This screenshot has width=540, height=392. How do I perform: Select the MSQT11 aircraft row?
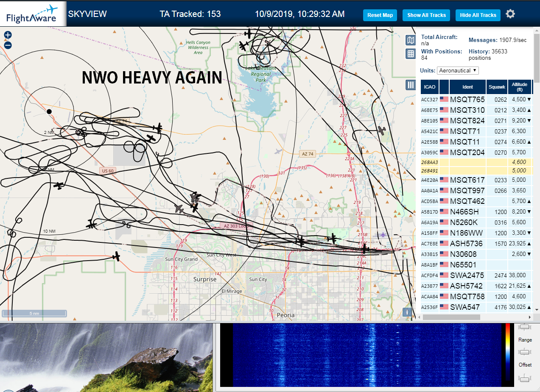tap(476, 142)
